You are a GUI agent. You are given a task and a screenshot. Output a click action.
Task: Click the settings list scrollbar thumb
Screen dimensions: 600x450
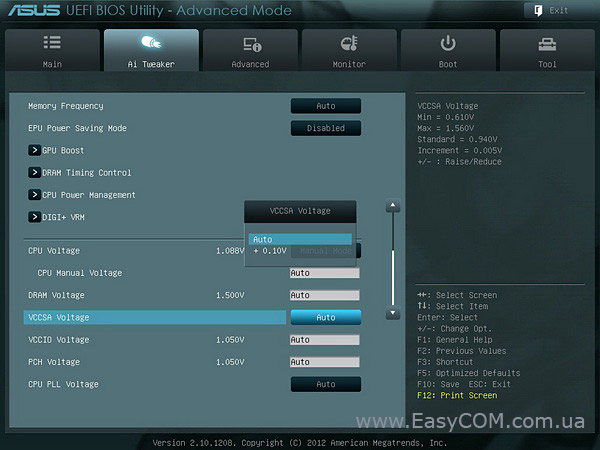(x=393, y=277)
